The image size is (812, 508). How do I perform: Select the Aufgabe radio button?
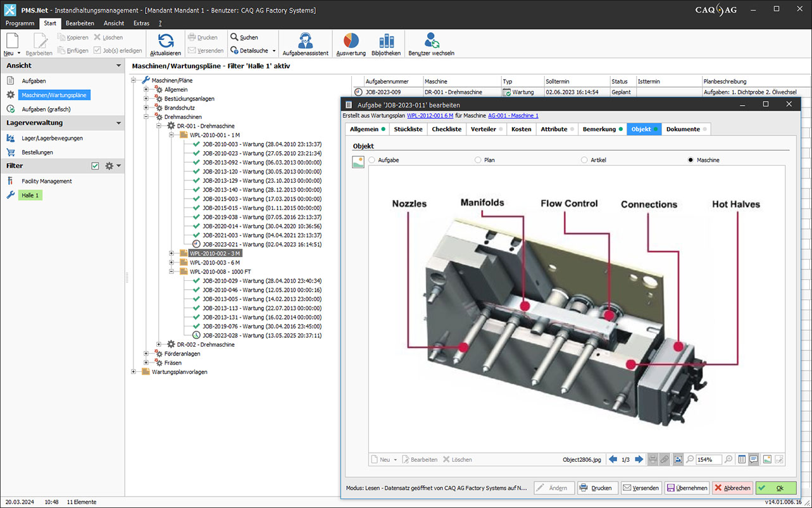372,160
